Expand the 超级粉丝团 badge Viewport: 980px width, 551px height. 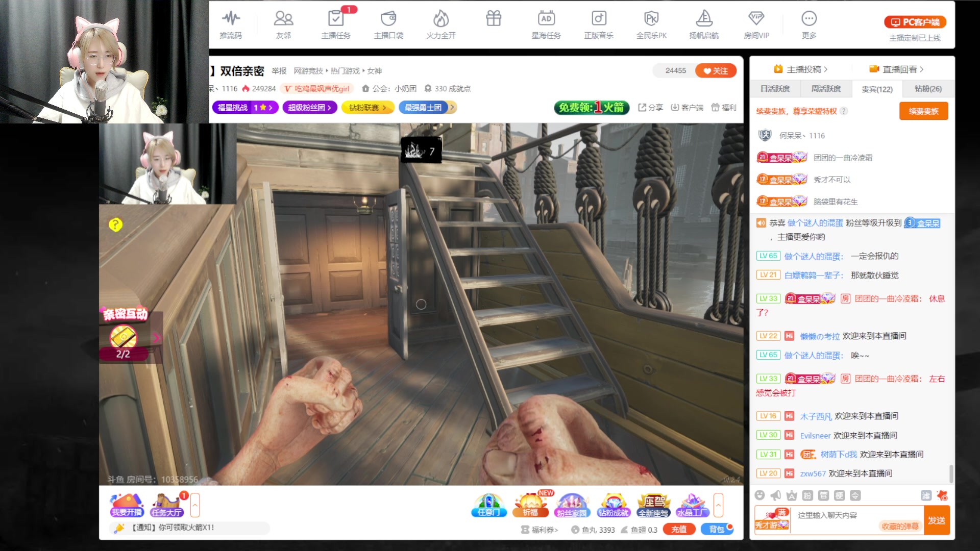pos(310,108)
